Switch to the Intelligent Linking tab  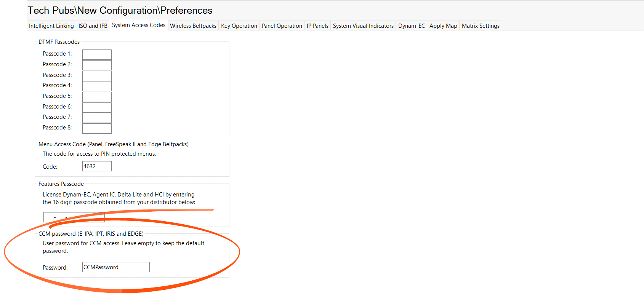tap(51, 26)
